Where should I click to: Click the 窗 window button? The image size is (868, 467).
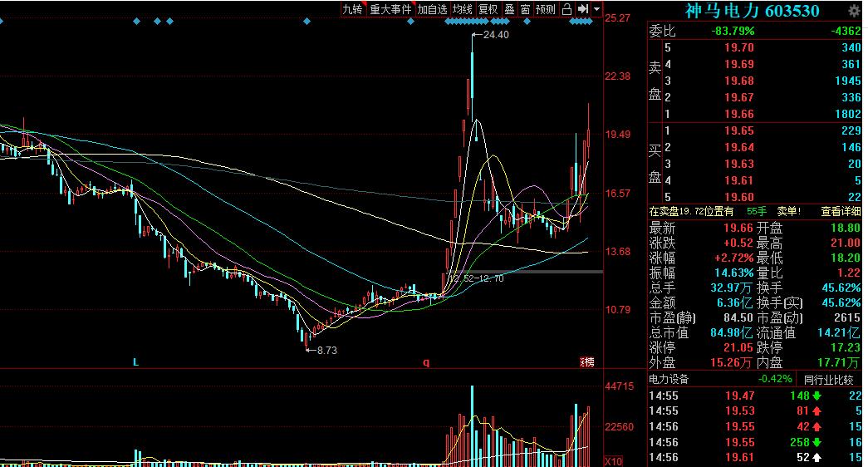point(525,9)
